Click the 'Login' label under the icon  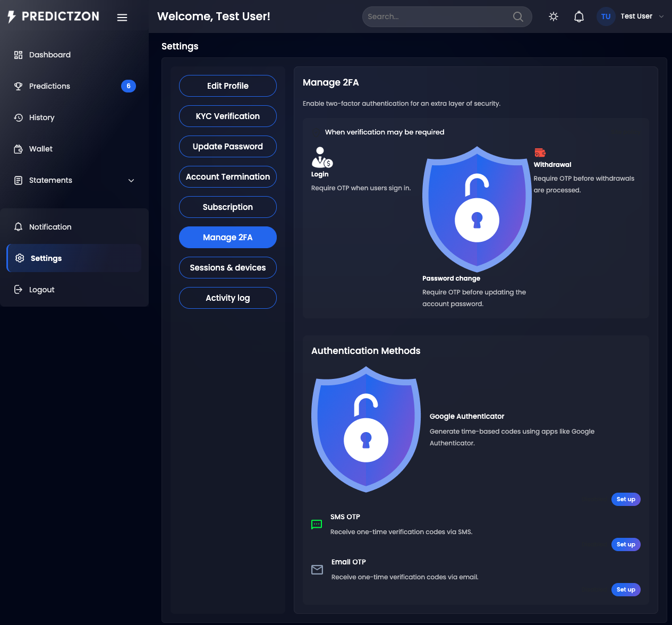[x=320, y=174]
